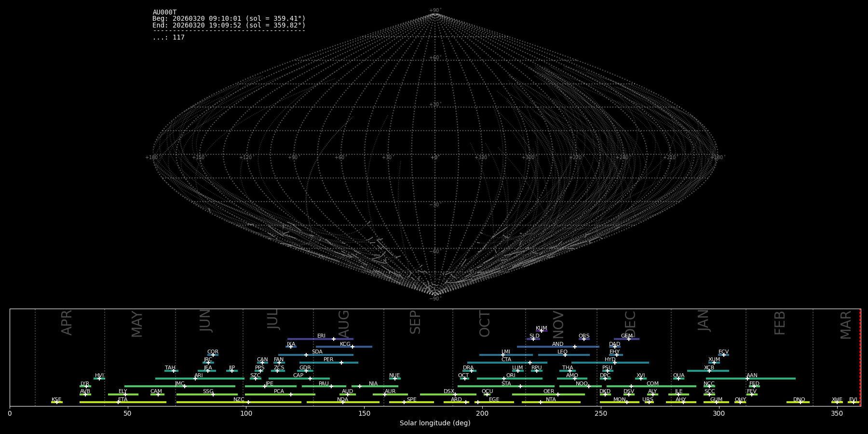Click the 200 tick on longitude axis
This screenshot has width=868, height=434.
[x=482, y=413]
